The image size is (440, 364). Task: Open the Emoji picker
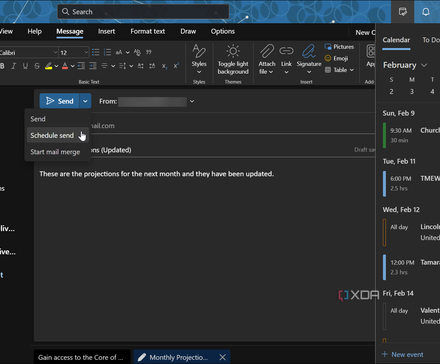coord(336,58)
